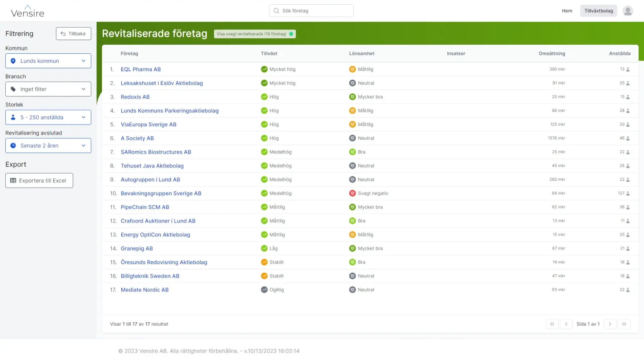Screen dimensions: 644x362
Task: Click the Mycket hög growth icon for EQL Pharma AB
Action: tap(264, 69)
